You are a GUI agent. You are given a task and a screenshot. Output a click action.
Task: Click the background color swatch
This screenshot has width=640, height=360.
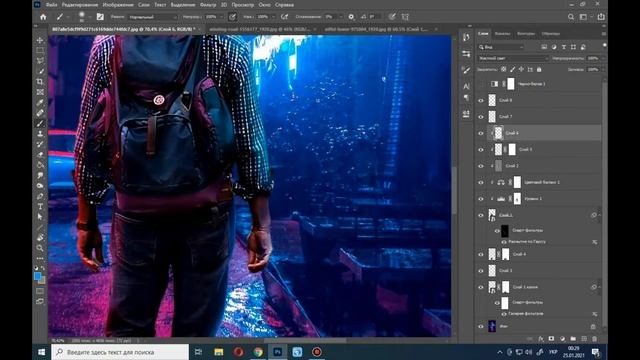click(42, 280)
